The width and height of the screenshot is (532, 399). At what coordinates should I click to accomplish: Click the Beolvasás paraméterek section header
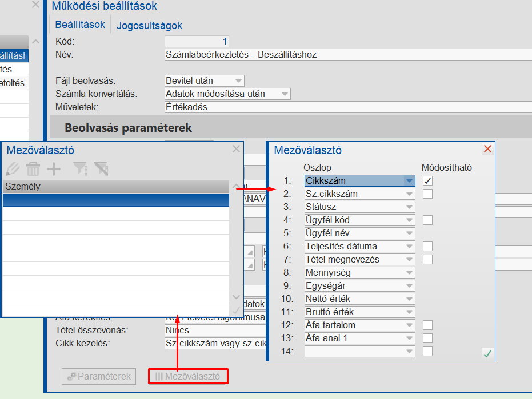(x=291, y=128)
